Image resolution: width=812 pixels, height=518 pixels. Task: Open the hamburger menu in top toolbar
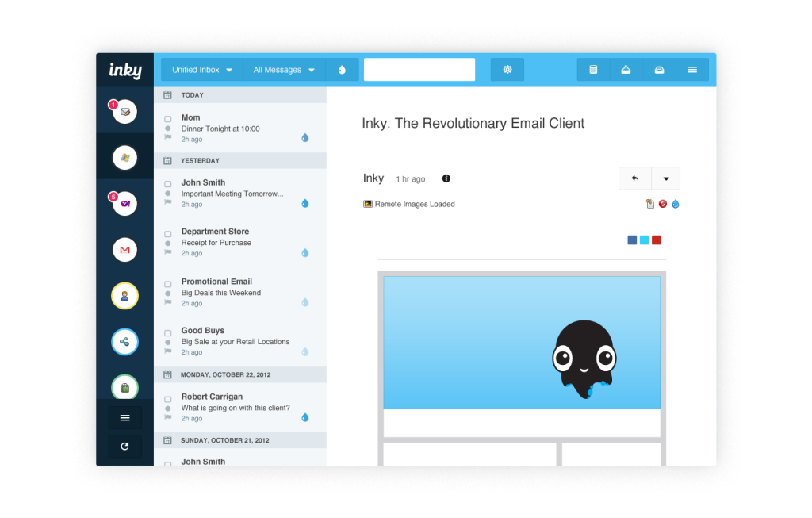click(x=691, y=70)
